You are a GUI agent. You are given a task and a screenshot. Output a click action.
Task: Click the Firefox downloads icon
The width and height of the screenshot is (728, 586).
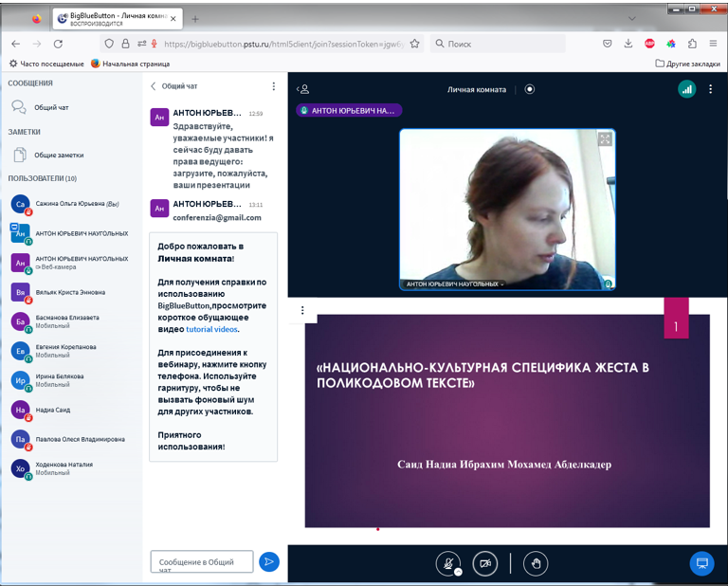pyautogui.click(x=628, y=44)
